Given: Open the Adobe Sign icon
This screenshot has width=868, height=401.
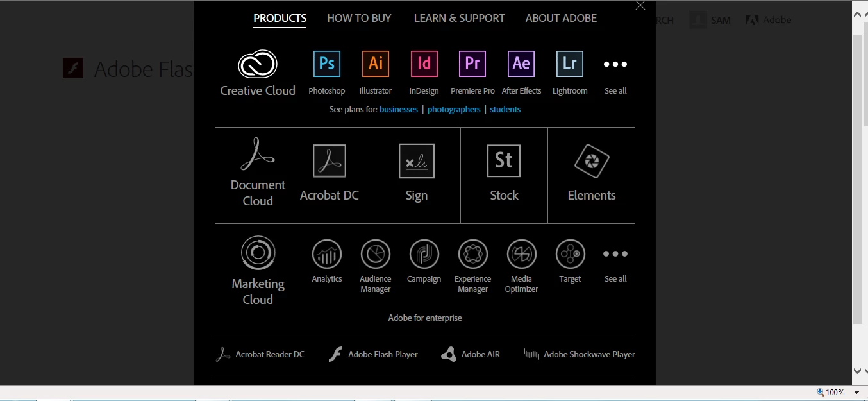Looking at the screenshot, I should click(x=417, y=160).
